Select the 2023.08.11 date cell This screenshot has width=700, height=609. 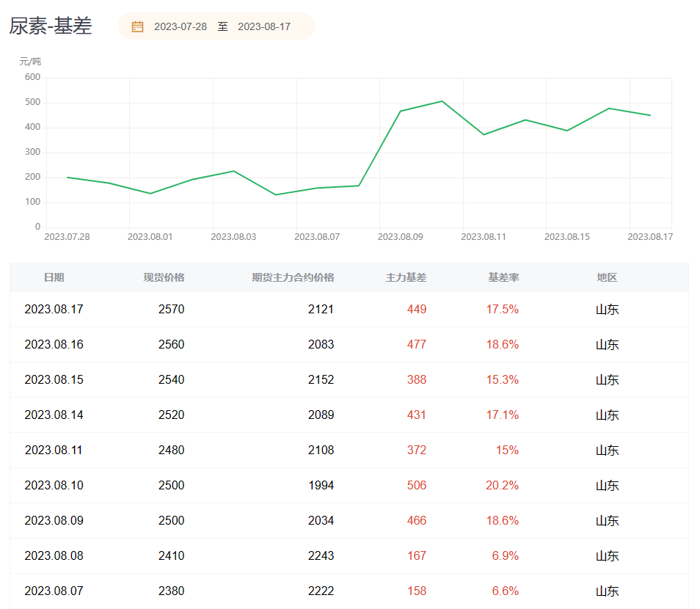tap(54, 450)
